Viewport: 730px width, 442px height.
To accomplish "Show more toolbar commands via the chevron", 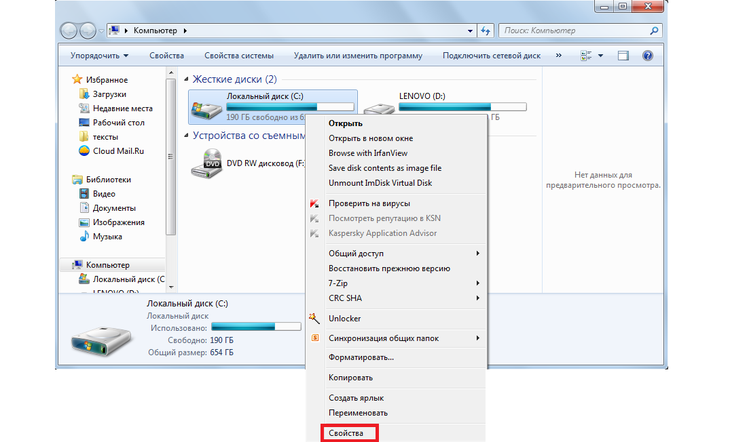I will [x=559, y=55].
